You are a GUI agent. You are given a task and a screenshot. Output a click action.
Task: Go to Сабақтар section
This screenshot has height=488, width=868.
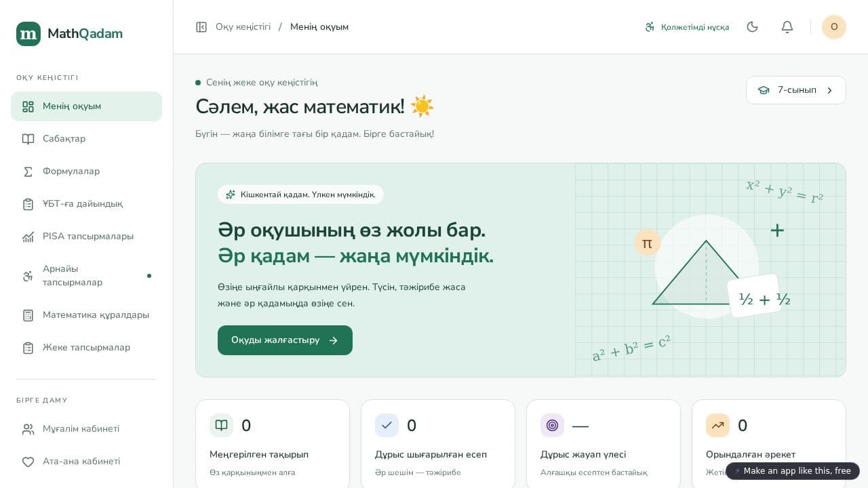coord(86,139)
